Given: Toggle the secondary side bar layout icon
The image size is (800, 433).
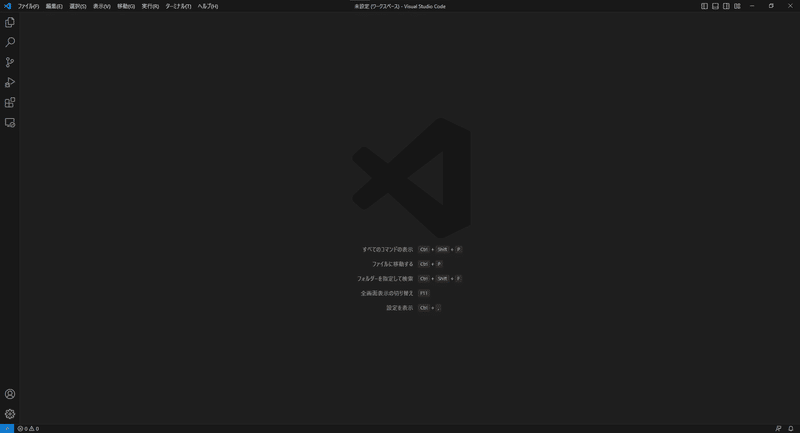Looking at the screenshot, I should click(x=726, y=6).
